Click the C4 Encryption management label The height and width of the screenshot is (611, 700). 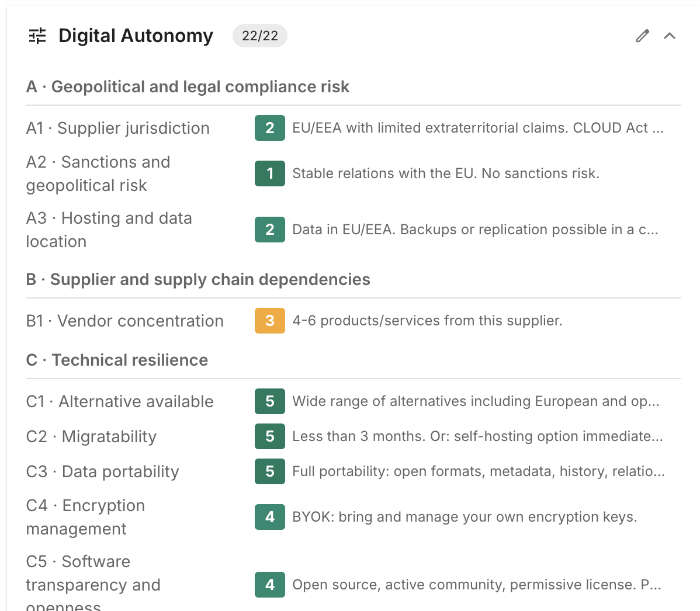pos(86,518)
